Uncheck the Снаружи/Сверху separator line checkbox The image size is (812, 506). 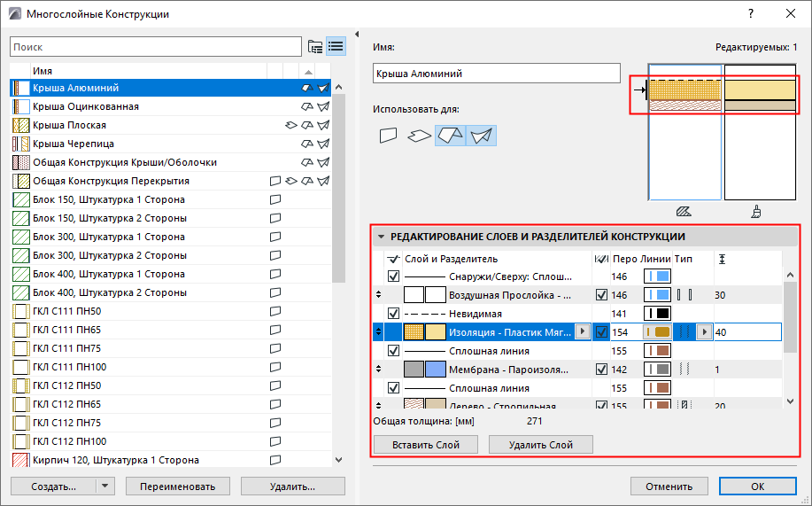coord(393,276)
